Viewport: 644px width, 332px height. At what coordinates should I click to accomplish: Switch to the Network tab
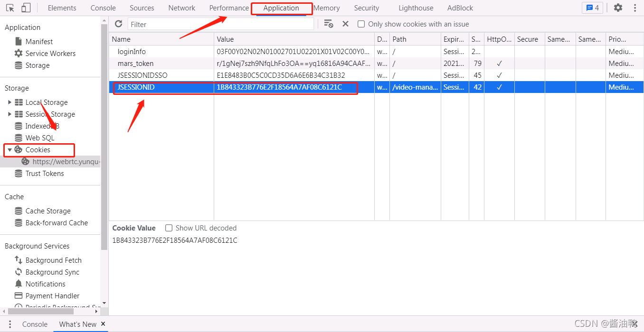(182, 8)
